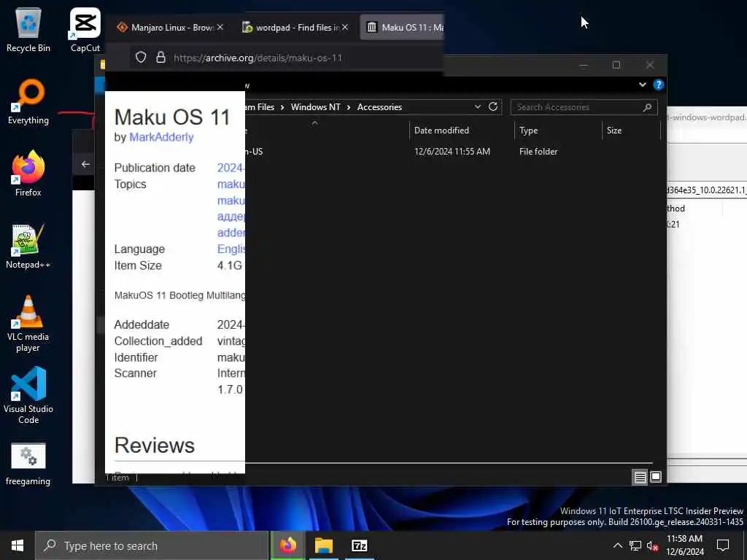Open the Explorer help icon
Screen dimensions: 747x560
click(659, 85)
